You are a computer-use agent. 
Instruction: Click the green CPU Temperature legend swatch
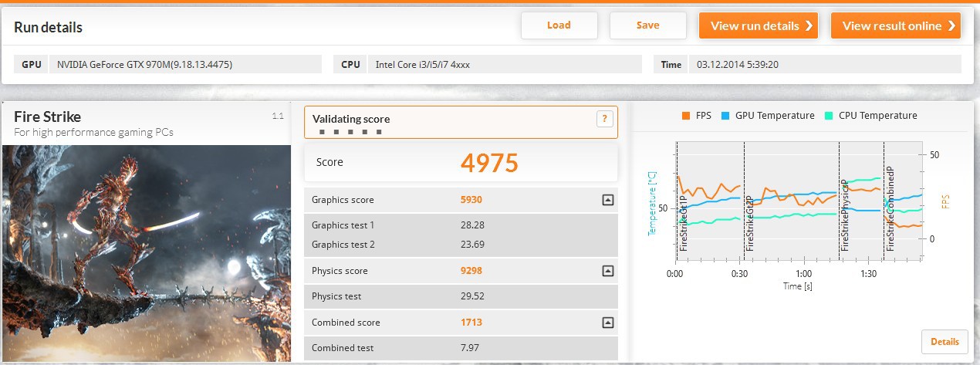[x=828, y=116]
